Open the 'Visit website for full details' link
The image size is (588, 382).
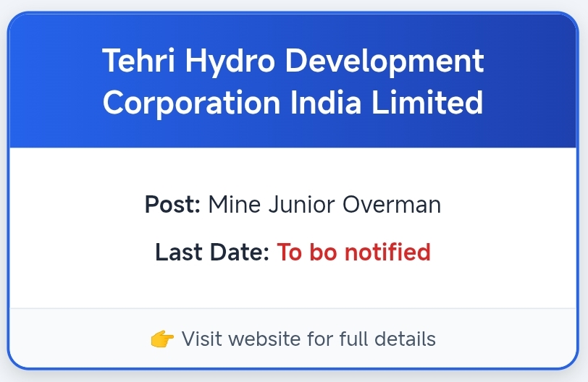click(308, 339)
